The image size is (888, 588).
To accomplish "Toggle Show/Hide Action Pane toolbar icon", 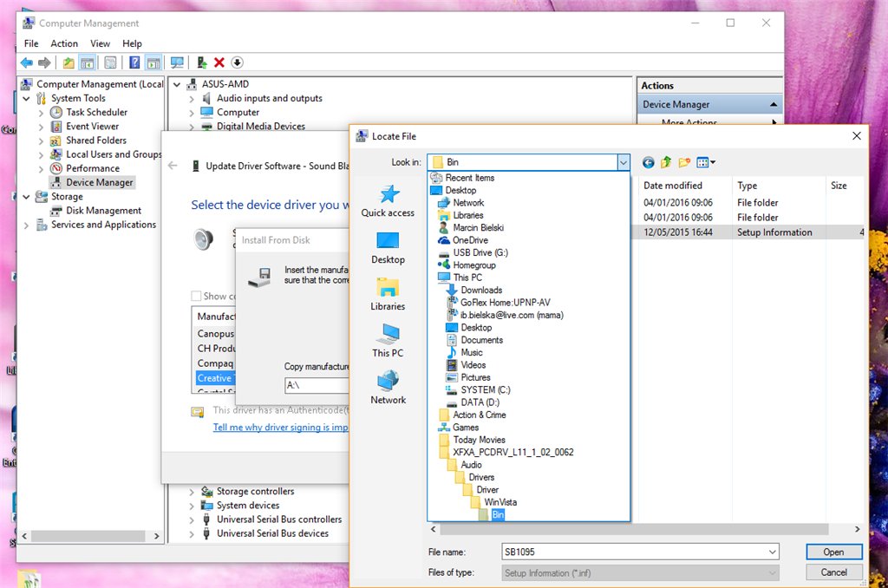I will pyautogui.click(x=153, y=63).
